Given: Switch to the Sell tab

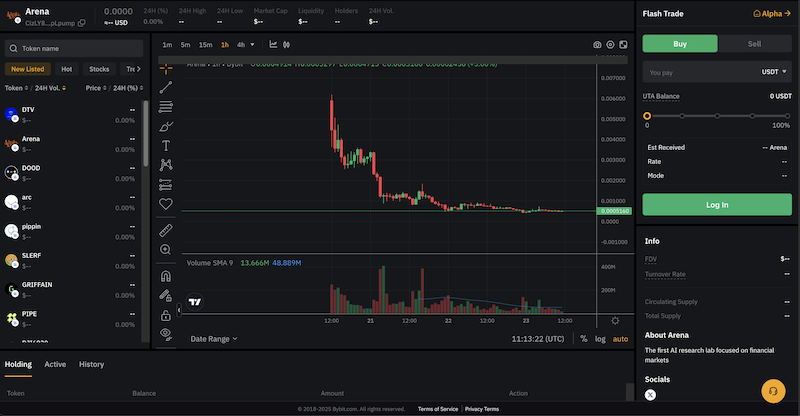Looking at the screenshot, I should click(755, 44).
